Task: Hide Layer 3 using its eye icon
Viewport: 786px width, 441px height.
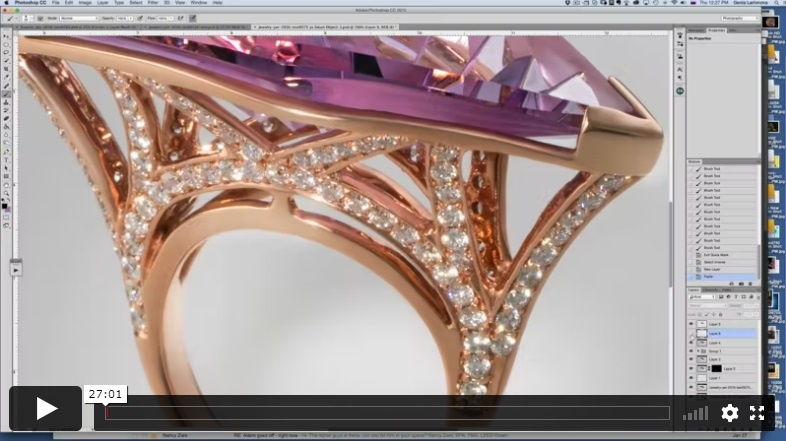Action: point(691,359)
